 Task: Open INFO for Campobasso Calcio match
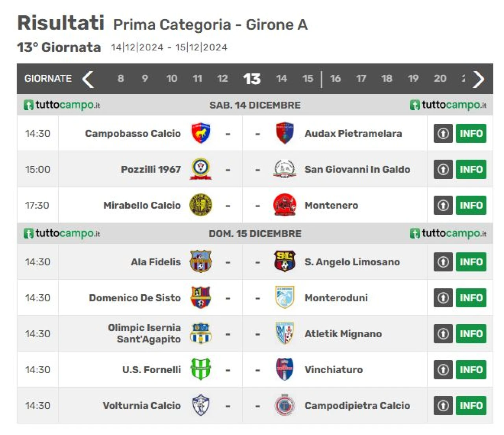[x=471, y=134]
